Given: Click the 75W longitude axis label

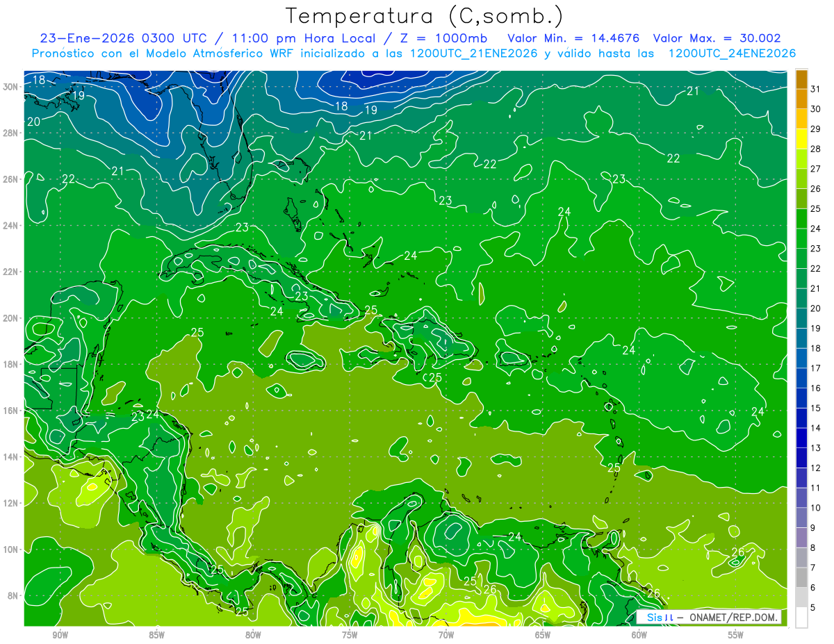Looking at the screenshot, I should 350,634.
